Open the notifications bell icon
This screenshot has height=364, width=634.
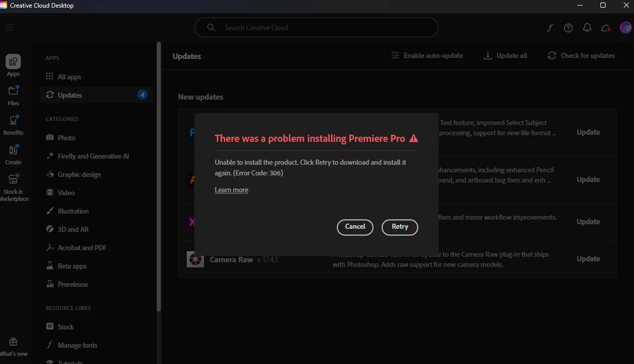click(x=587, y=28)
